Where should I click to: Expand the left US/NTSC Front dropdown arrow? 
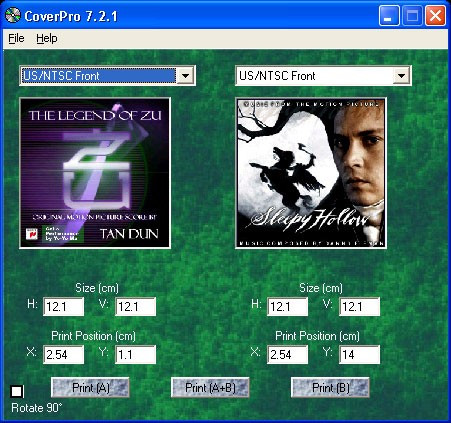click(185, 76)
